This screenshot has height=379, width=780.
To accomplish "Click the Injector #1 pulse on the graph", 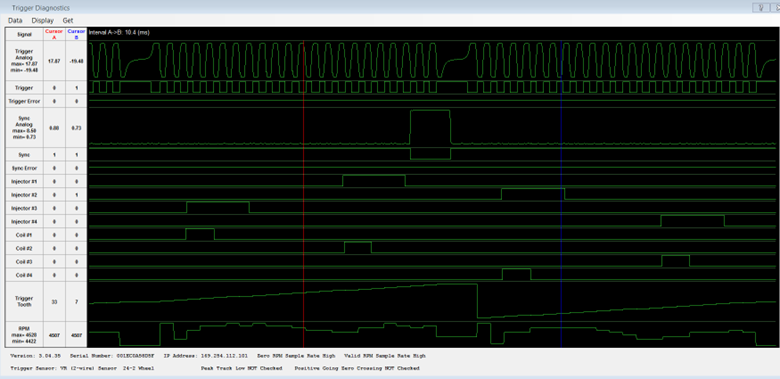I will coord(374,181).
